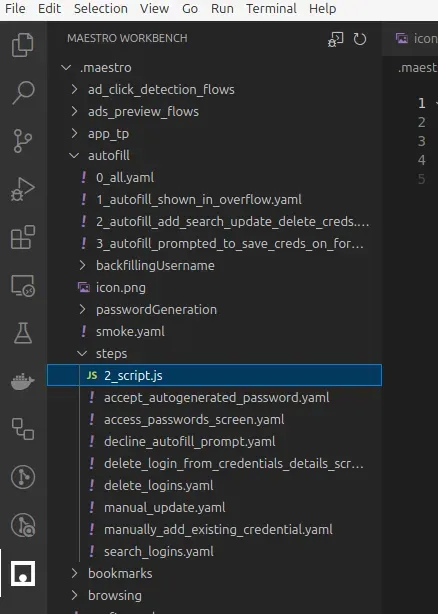The image size is (438, 614).
Task: Collapse the steps folder
Action: click(82, 354)
